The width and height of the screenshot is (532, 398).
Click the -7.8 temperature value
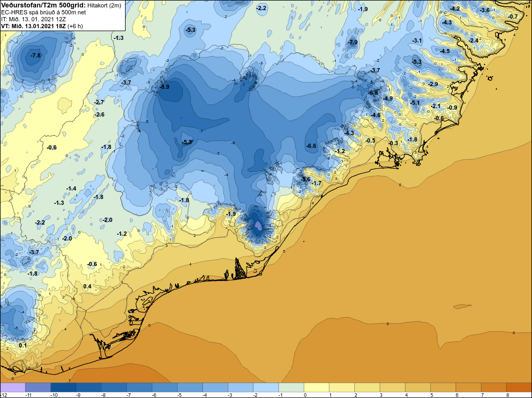36,55
